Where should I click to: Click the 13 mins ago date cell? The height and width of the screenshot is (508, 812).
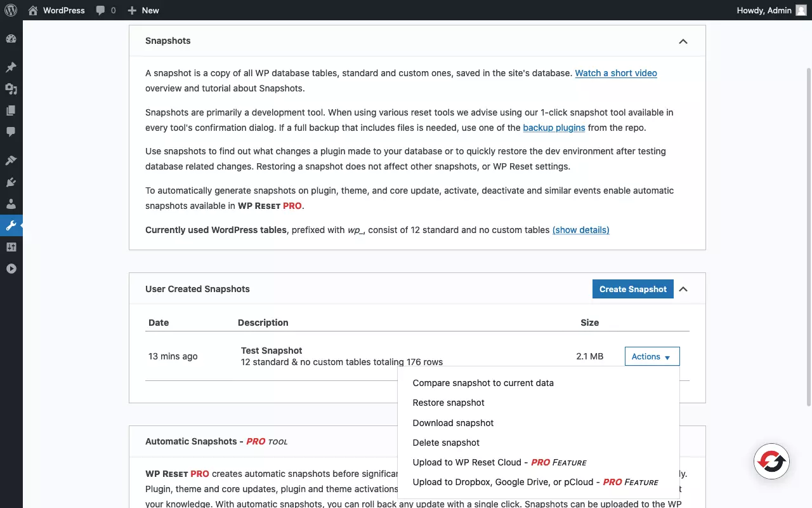tap(173, 356)
